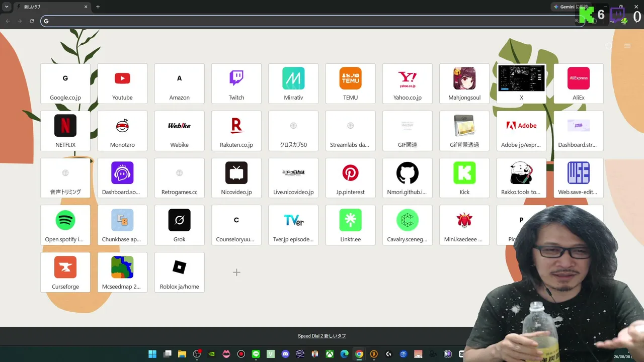644x362 pixels.
Task: Expand the tab search dropdown
Action: [7, 7]
